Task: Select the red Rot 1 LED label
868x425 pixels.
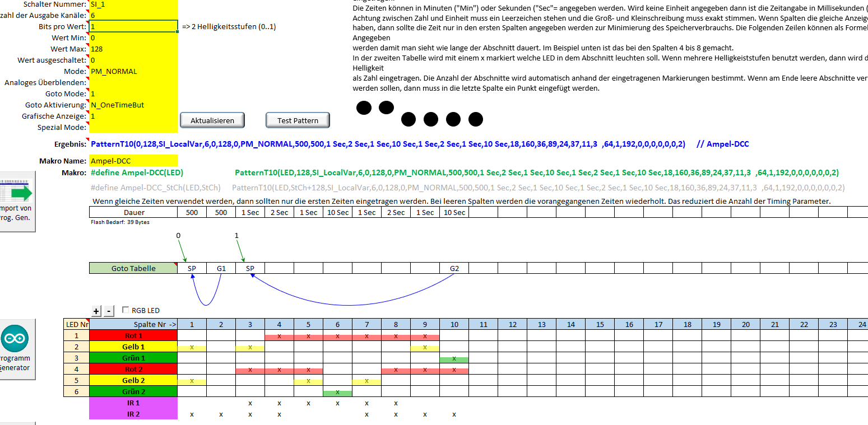Action: pyautogui.click(x=133, y=335)
